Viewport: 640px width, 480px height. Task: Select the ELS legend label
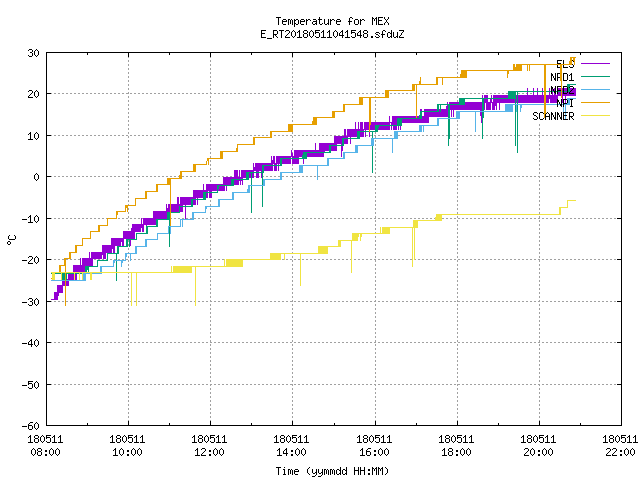point(565,64)
